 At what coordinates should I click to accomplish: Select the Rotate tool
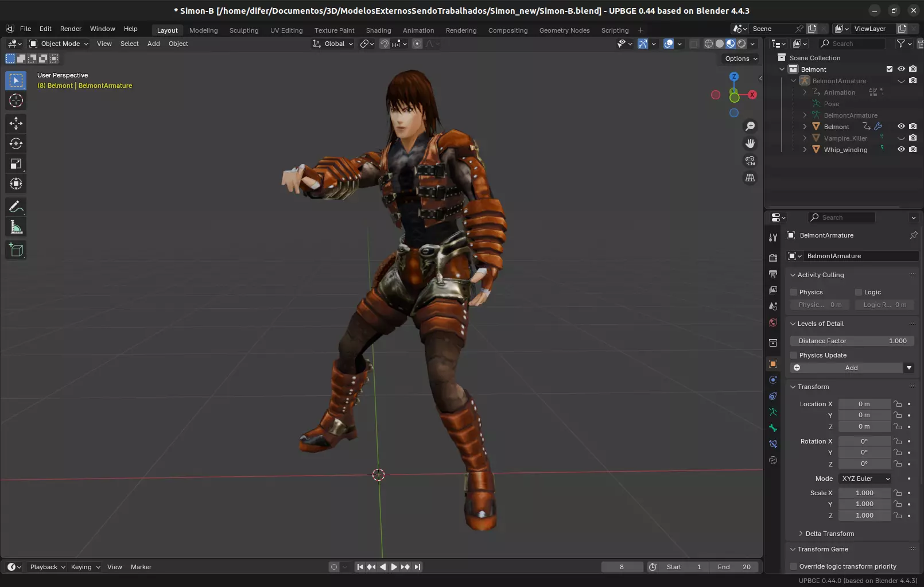click(x=16, y=143)
